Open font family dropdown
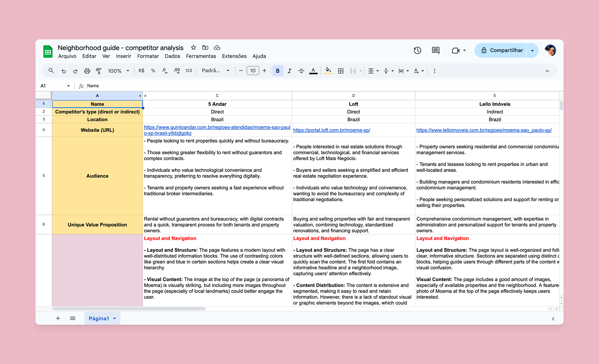The height and width of the screenshot is (364, 599). click(x=216, y=71)
